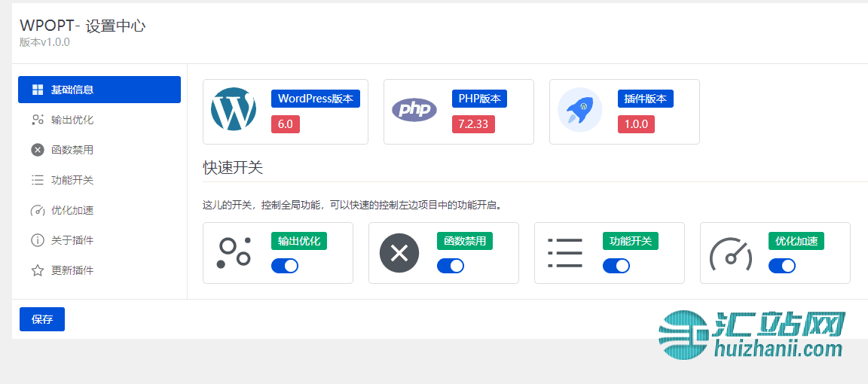Click the green 功能开关 card label
868x384 pixels.
(x=631, y=241)
